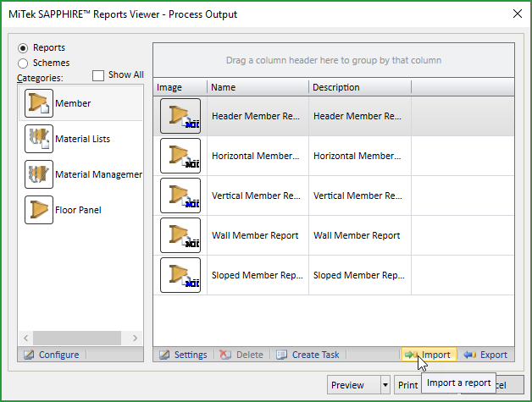532x402 pixels.
Task: Select the Member category label
Action: click(x=73, y=103)
